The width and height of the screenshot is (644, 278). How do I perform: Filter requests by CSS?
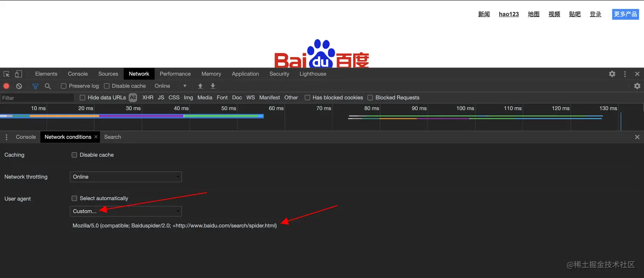[174, 97]
